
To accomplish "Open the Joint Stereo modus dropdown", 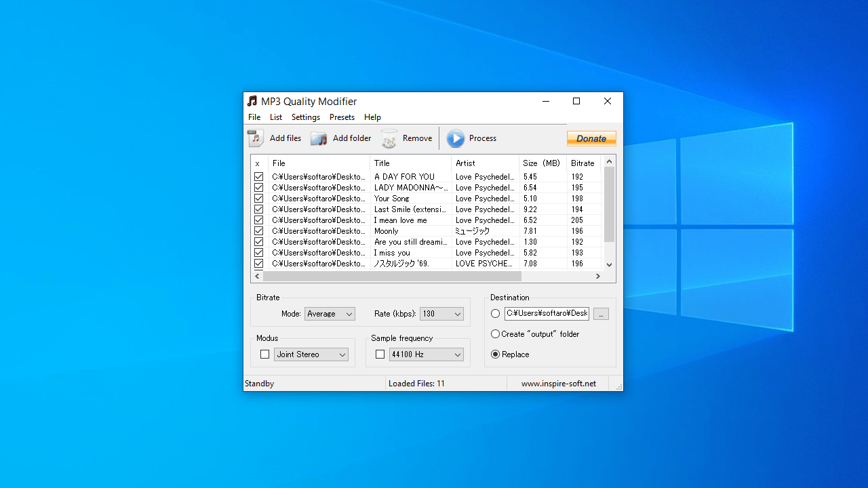I will (x=311, y=354).
